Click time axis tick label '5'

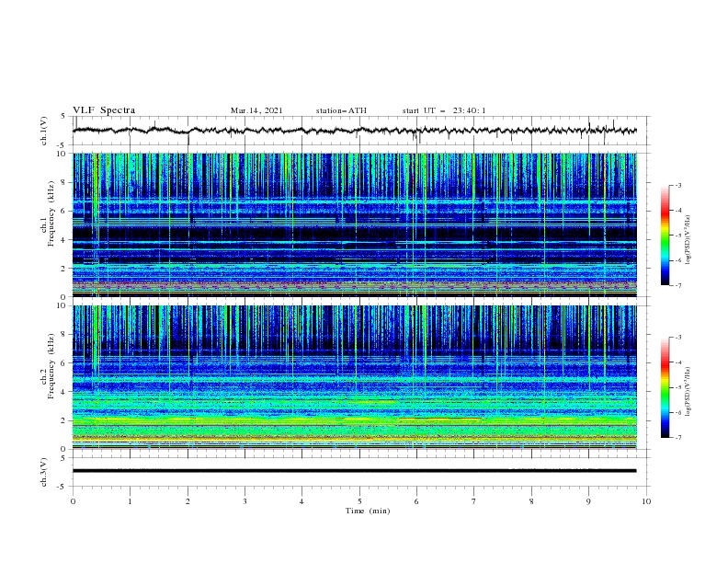[359, 501]
